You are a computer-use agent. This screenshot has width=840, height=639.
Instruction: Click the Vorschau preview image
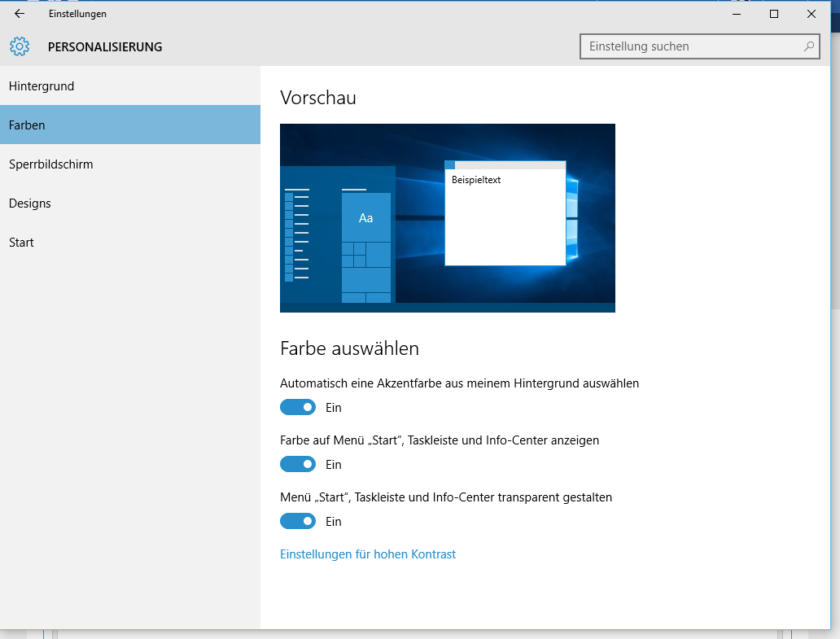click(x=448, y=218)
